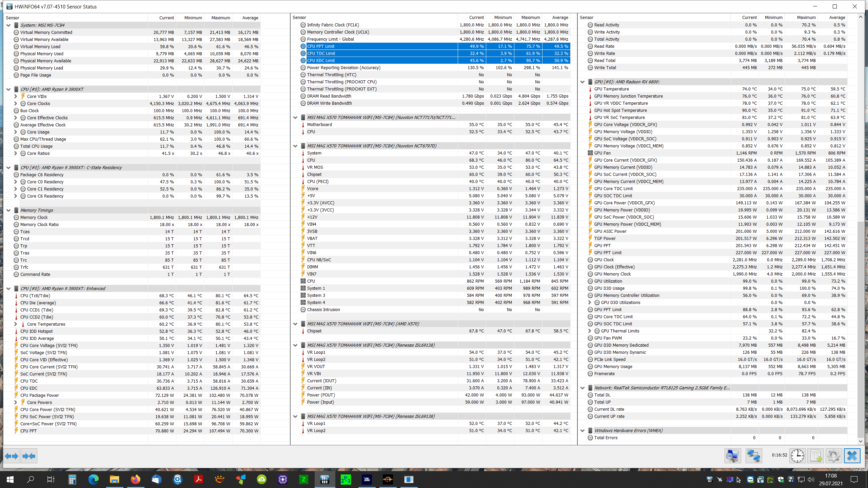The height and width of the screenshot is (488, 868).
Task: Expand the Core Powers row
Action: click(15, 402)
